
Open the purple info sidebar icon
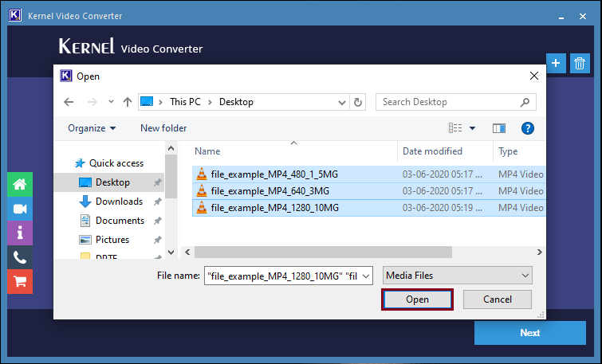[x=20, y=233]
